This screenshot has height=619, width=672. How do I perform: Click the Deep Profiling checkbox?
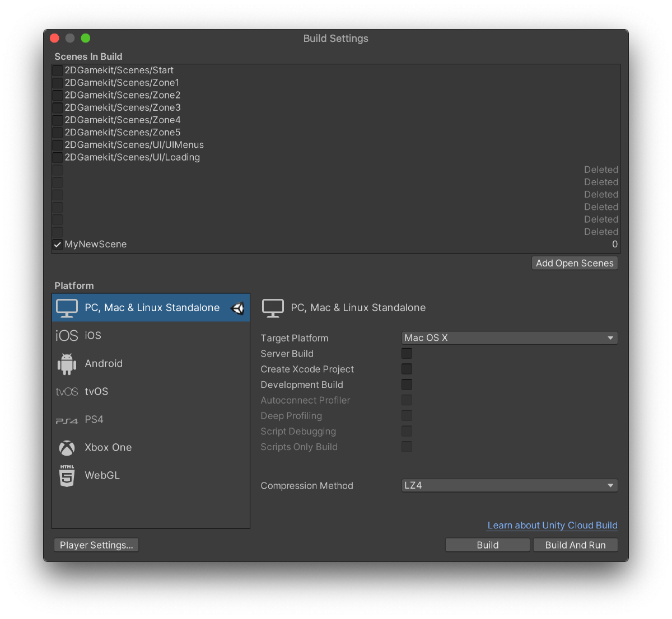point(407,416)
